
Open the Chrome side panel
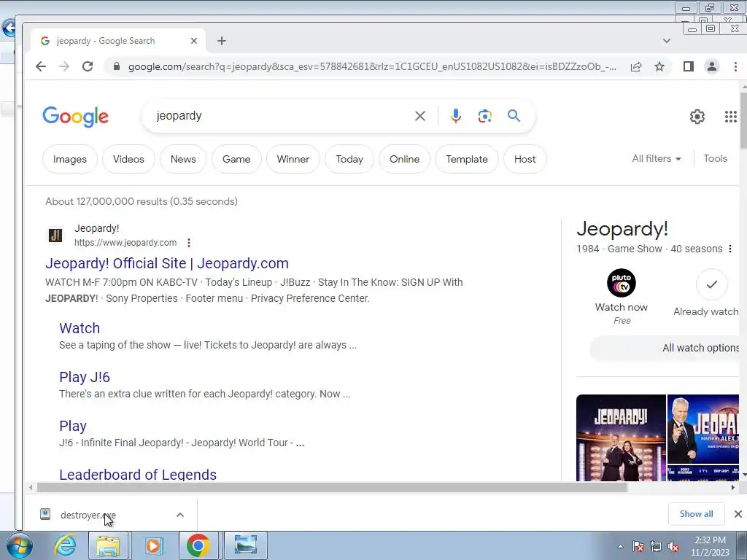coord(688,66)
